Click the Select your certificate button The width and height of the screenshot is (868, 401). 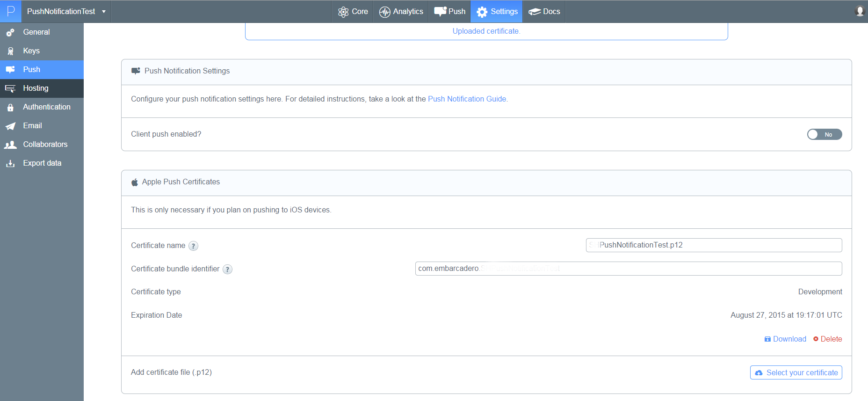[796, 372]
